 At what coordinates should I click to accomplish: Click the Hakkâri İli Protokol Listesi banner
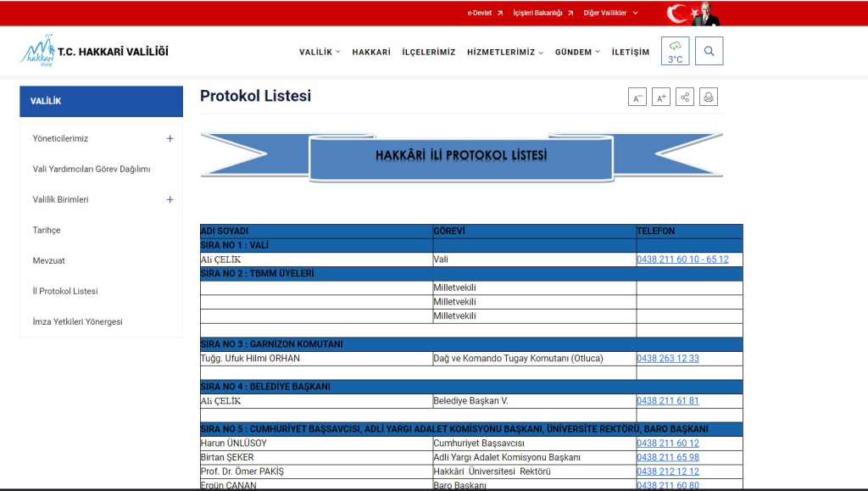[461, 156]
